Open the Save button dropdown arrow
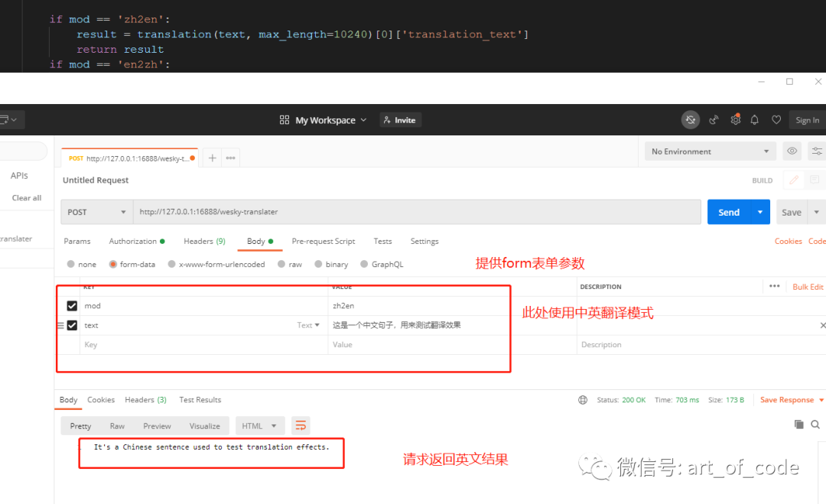Image resolution: width=826 pixels, height=504 pixels. 817,213
